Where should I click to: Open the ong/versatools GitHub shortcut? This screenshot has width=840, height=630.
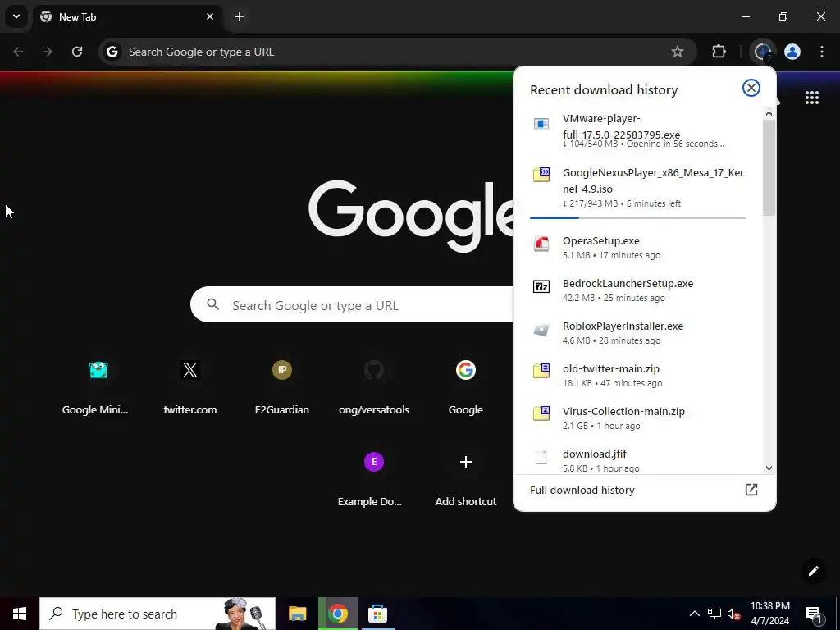[x=374, y=387]
